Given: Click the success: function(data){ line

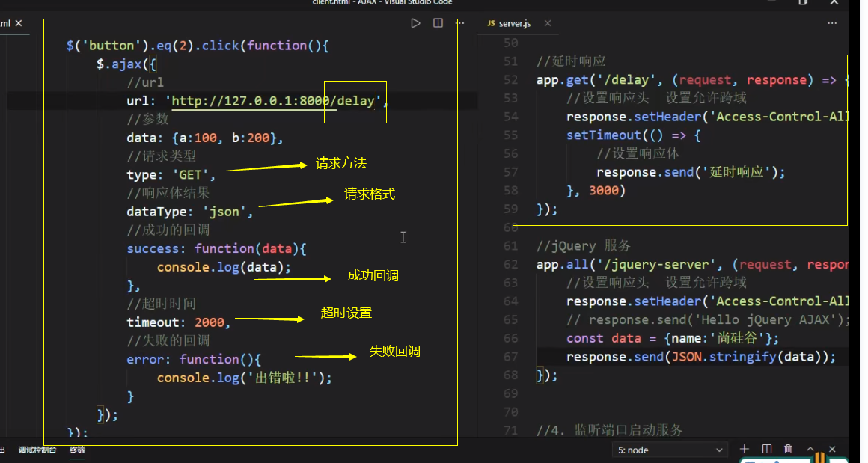Looking at the screenshot, I should click(216, 248).
